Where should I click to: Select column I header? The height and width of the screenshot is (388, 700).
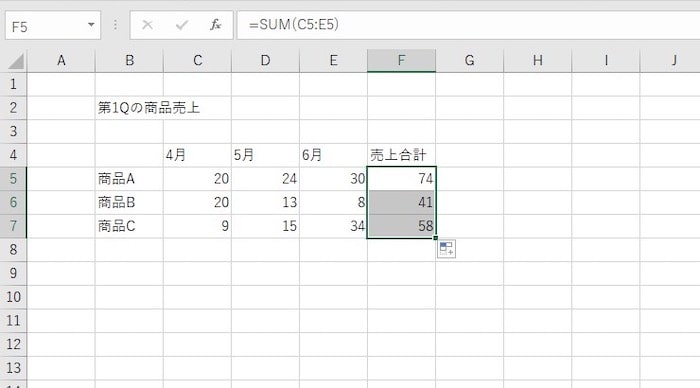tap(606, 60)
